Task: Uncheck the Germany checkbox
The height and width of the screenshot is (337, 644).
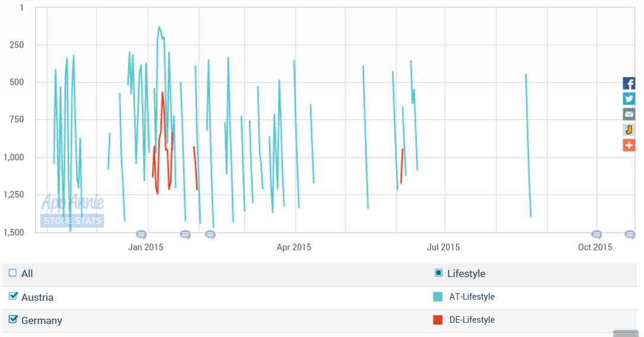Action: point(13,319)
